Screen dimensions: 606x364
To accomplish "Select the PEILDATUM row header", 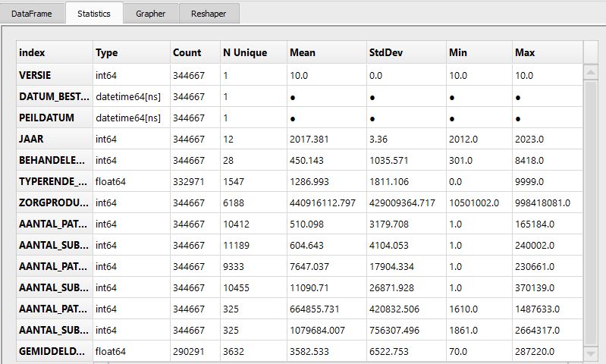I will click(55, 118).
